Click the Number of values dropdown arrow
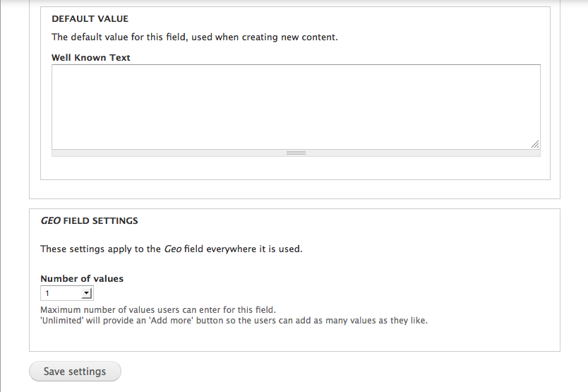588x392 pixels. (x=87, y=293)
